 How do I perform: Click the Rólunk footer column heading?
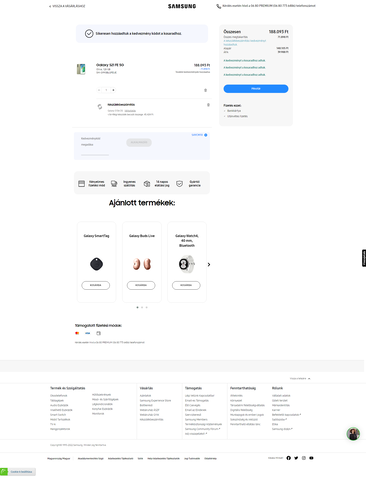pos(277,388)
